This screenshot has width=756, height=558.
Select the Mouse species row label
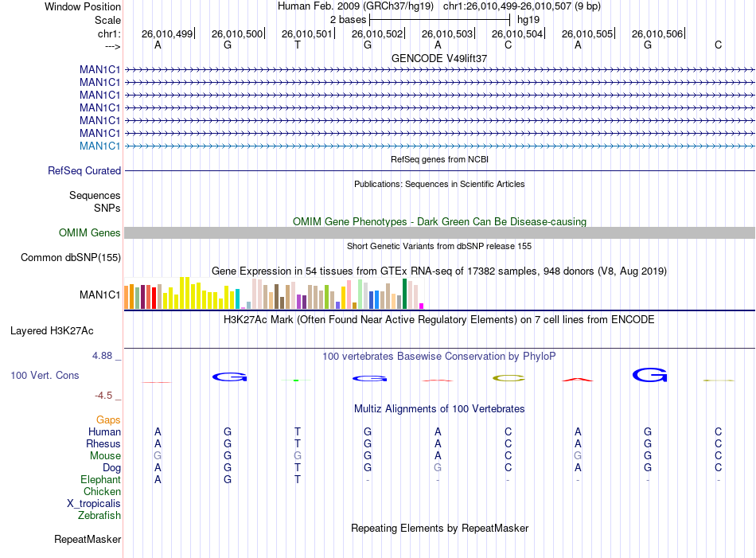(105, 456)
